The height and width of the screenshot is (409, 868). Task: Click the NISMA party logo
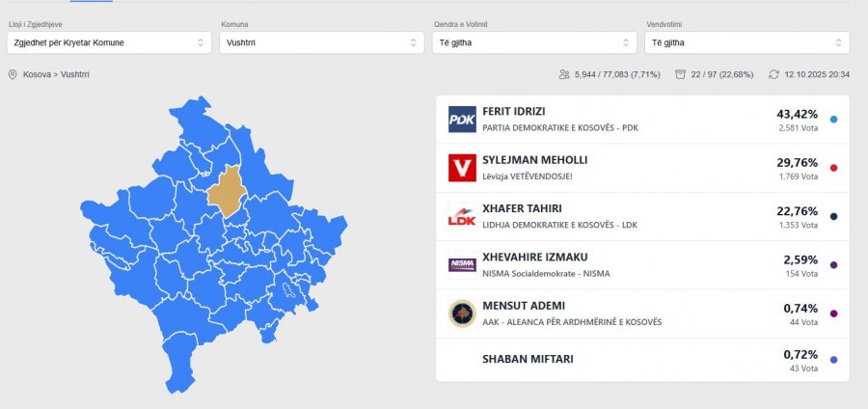(462, 264)
